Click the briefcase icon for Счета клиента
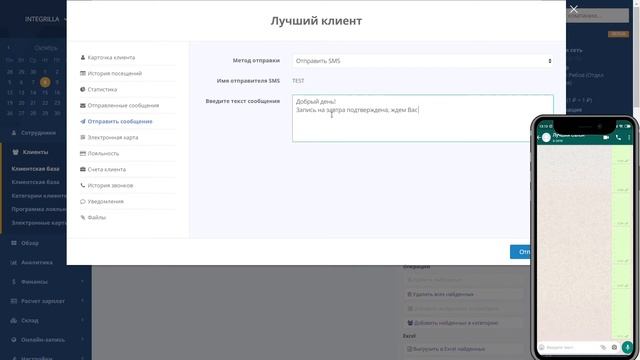This screenshot has width=640, height=360. coord(83,169)
